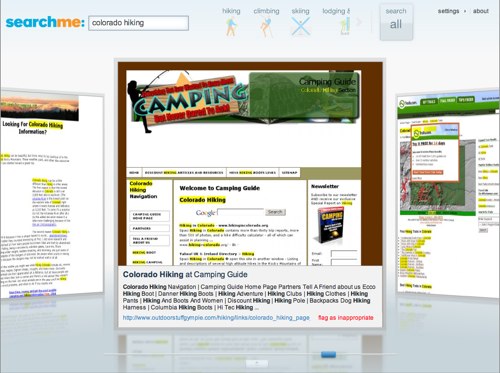
Task: Select the green trails page preview on the right
Action: click(448, 193)
